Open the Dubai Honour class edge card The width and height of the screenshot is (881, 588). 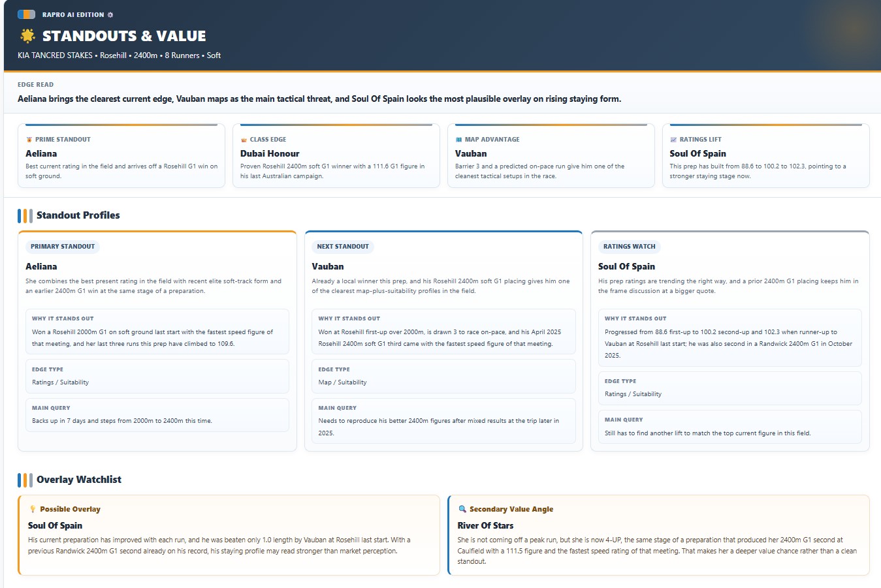[336, 157]
